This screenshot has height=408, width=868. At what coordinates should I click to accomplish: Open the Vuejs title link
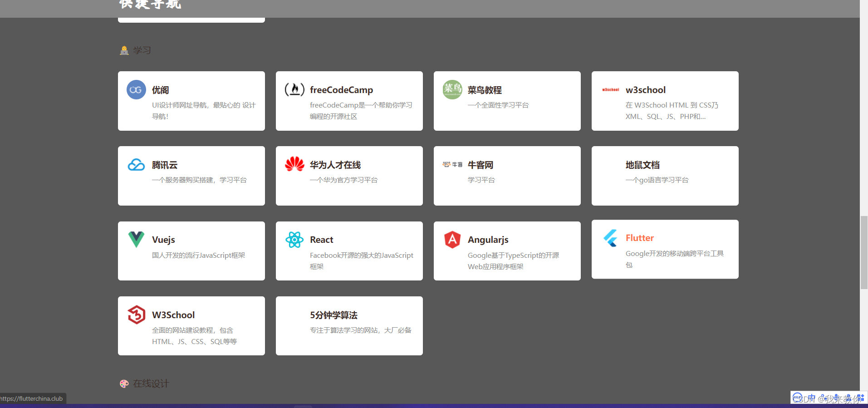[163, 240]
